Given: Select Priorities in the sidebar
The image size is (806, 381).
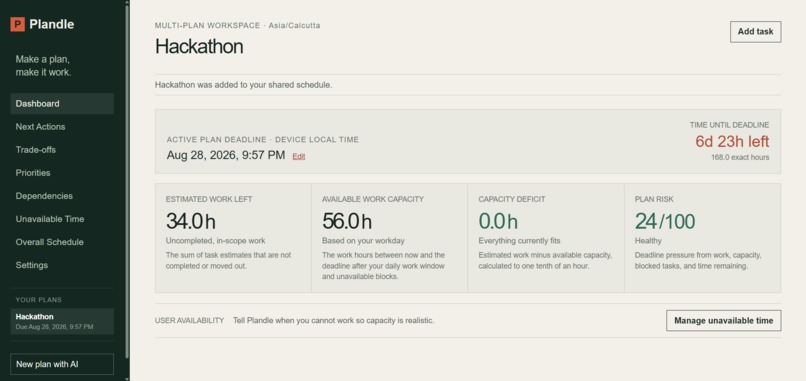Looking at the screenshot, I should [x=62, y=173].
